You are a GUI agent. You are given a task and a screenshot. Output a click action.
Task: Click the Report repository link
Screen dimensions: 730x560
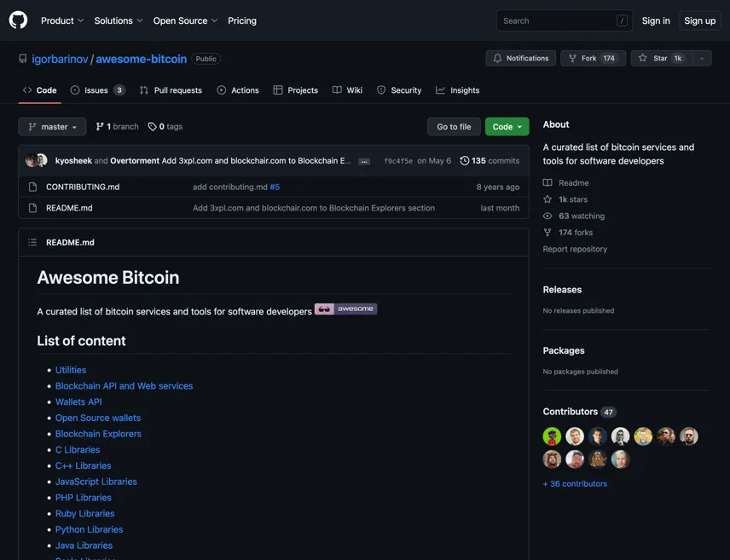tap(575, 249)
